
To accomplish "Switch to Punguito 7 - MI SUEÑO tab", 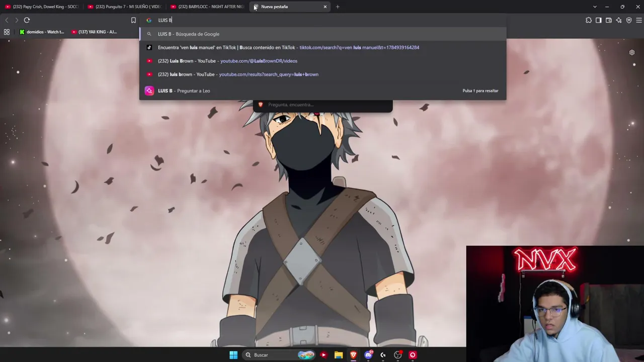I will pos(124,7).
